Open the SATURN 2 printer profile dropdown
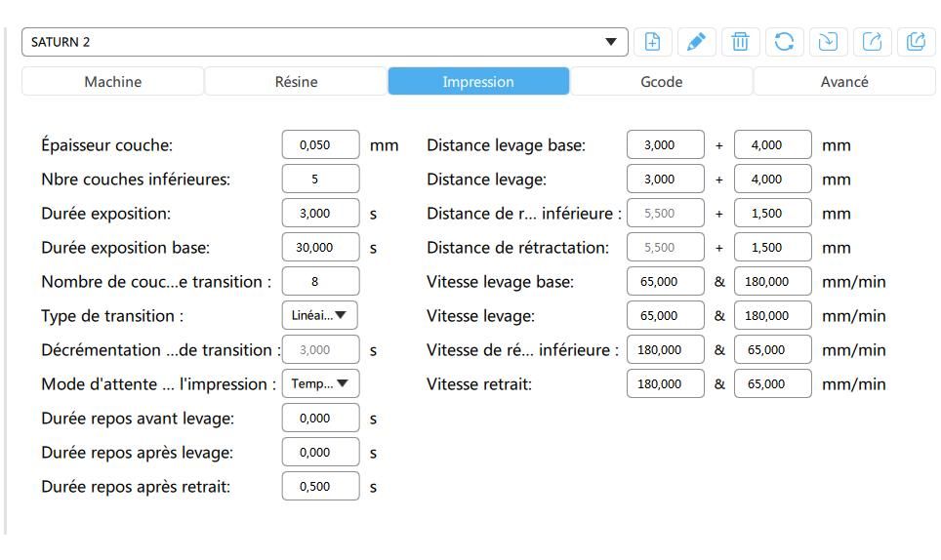This screenshot has width=941, height=560. coord(325,42)
